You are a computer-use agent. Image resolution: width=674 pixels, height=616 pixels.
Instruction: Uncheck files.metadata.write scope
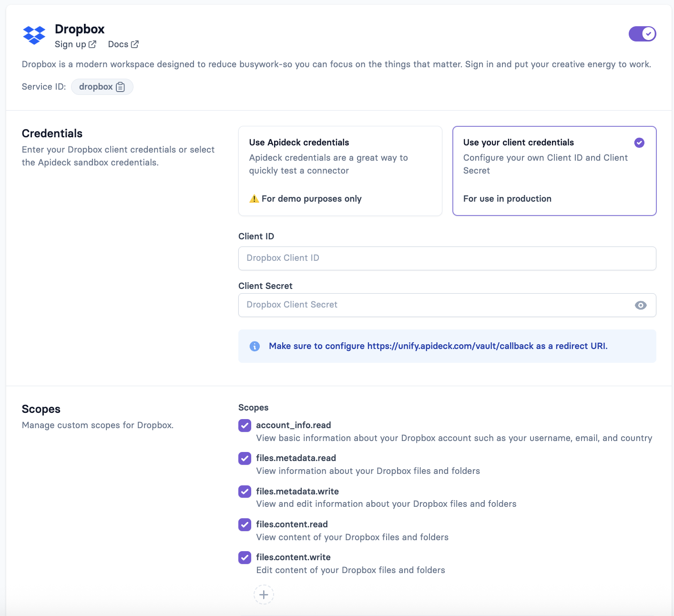(245, 492)
